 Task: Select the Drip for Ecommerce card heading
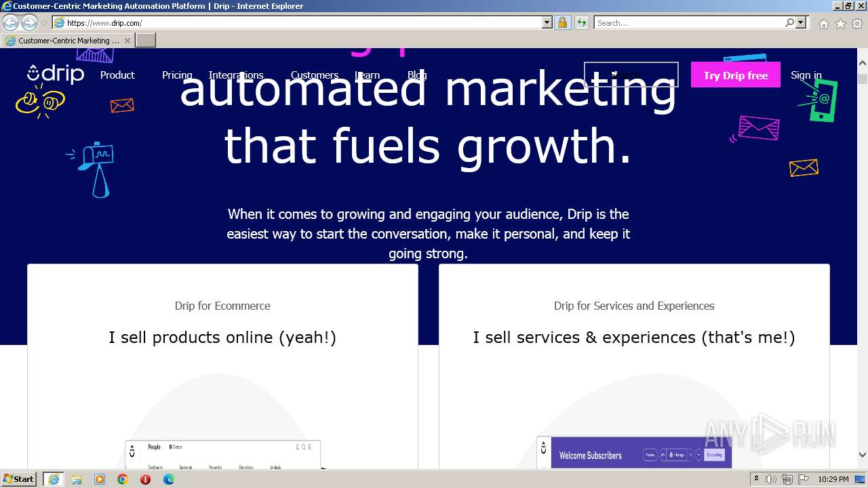[222, 306]
